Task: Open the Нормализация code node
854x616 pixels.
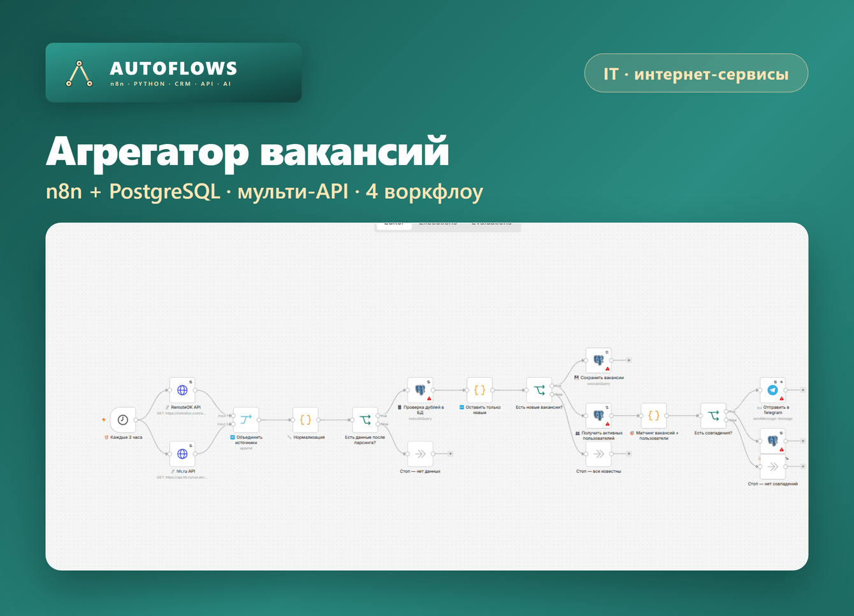Action: [305, 420]
